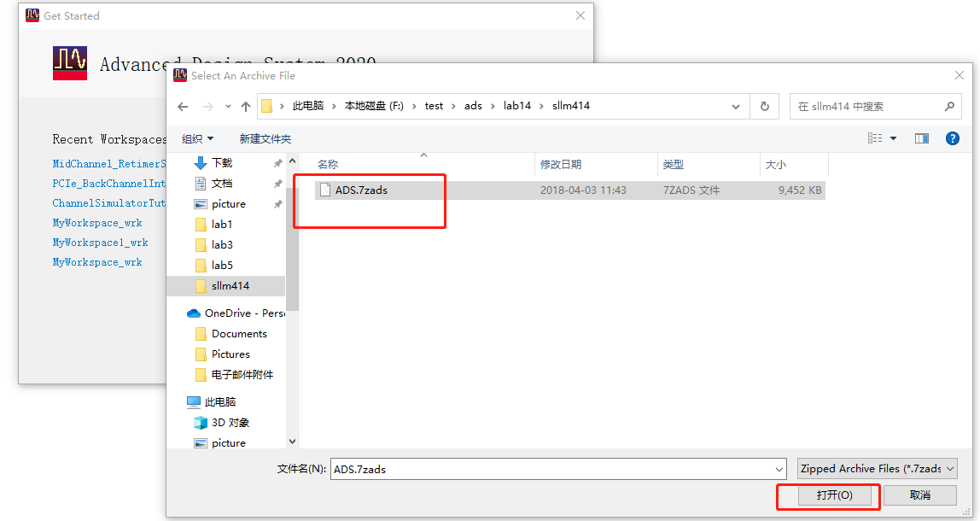Click the 打开(O) button
Screen dimensions: 980x521
pyautogui.click(x=828, y=495)
